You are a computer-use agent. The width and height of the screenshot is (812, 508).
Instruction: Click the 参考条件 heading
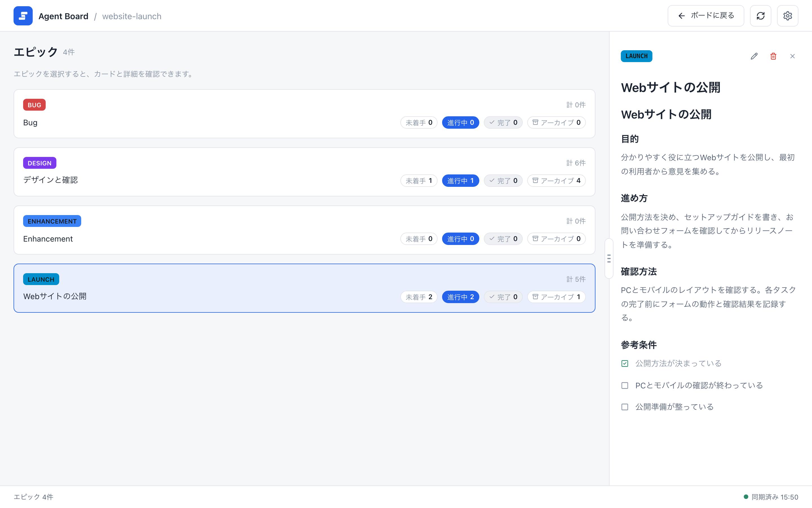639,345
